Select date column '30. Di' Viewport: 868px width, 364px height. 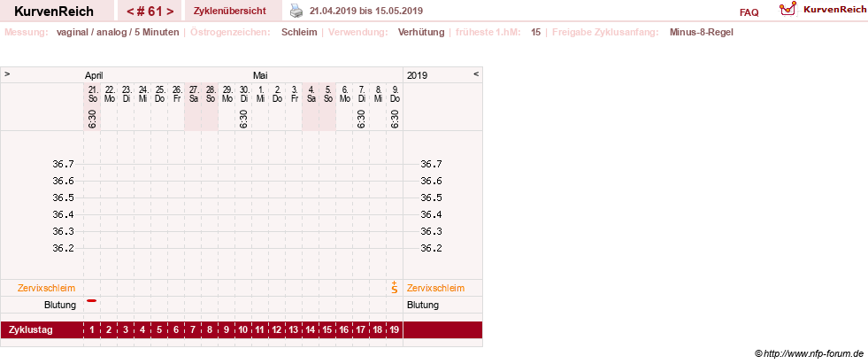[x=243, y=94]
